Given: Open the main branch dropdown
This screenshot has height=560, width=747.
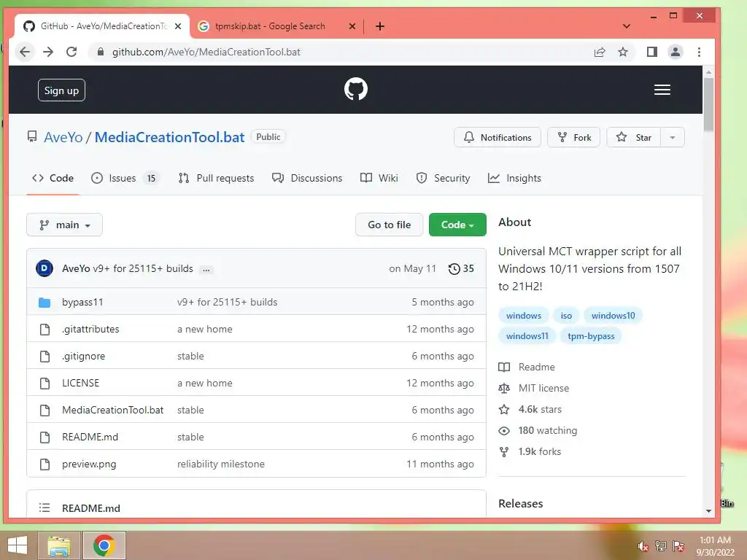Looking at the screenshot, I should [64, 225].
